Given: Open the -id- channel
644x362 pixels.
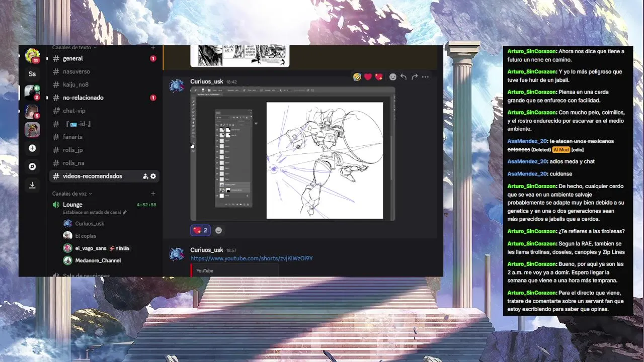Looking at the screenshot, I should click(x=104, y=124).
